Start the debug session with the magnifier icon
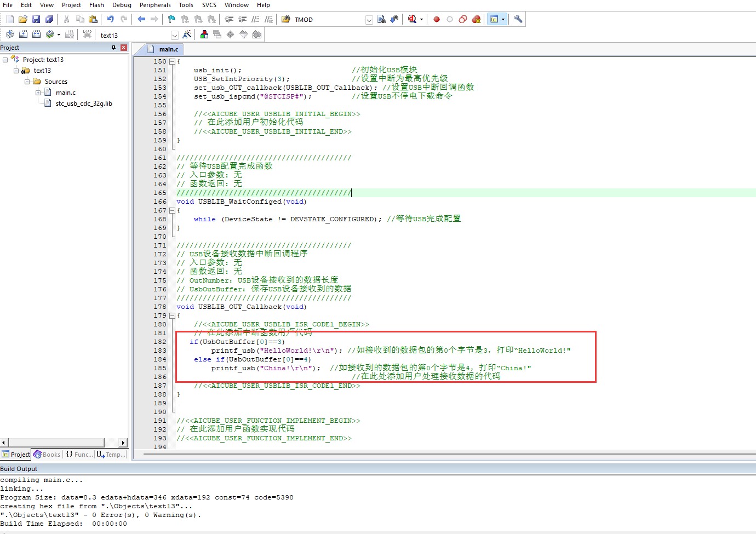This screenshot has width=756, height=534. 412,19
